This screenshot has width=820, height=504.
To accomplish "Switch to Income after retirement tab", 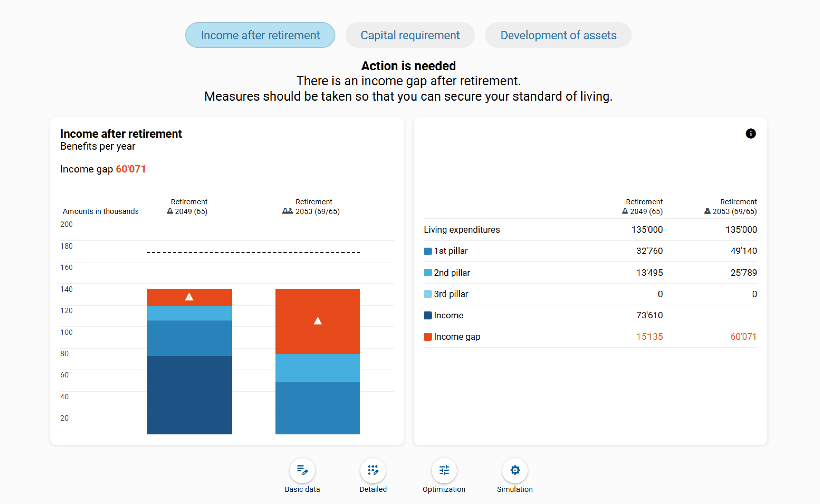I will click(x=260, y=35).
